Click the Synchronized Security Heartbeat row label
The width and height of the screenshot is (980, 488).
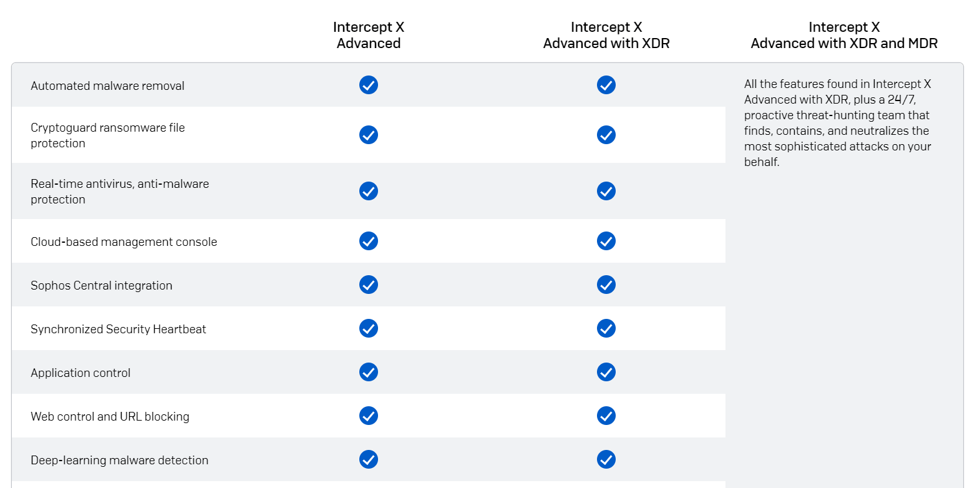[x=118, y=329]
